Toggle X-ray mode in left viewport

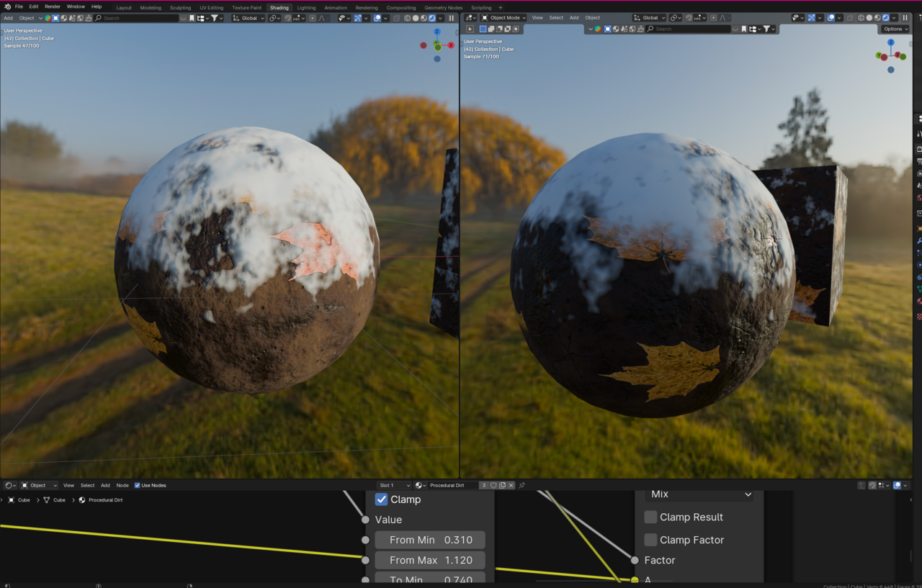(397, 18)
